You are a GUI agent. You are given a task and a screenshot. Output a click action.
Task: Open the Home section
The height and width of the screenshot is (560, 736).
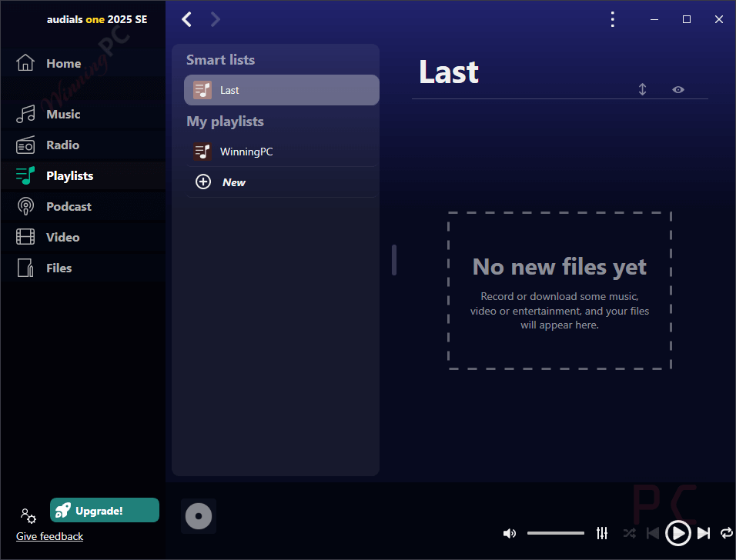[82, 63]
